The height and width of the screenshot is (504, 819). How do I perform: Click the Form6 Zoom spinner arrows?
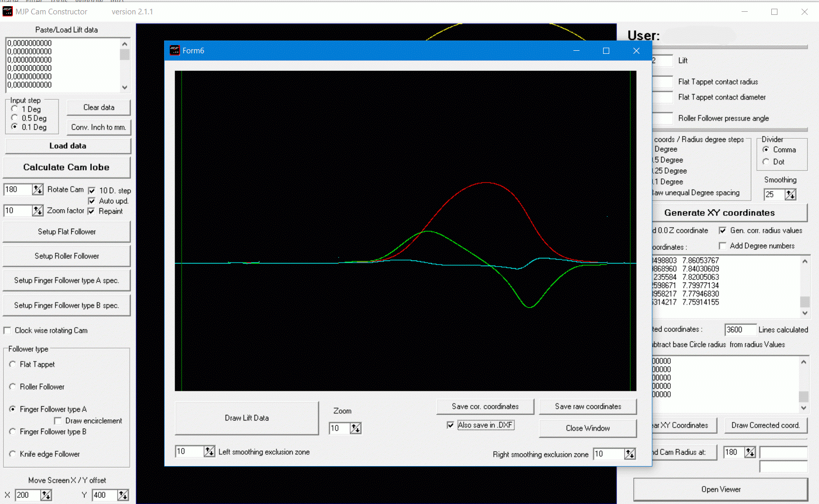click(355, 428)
